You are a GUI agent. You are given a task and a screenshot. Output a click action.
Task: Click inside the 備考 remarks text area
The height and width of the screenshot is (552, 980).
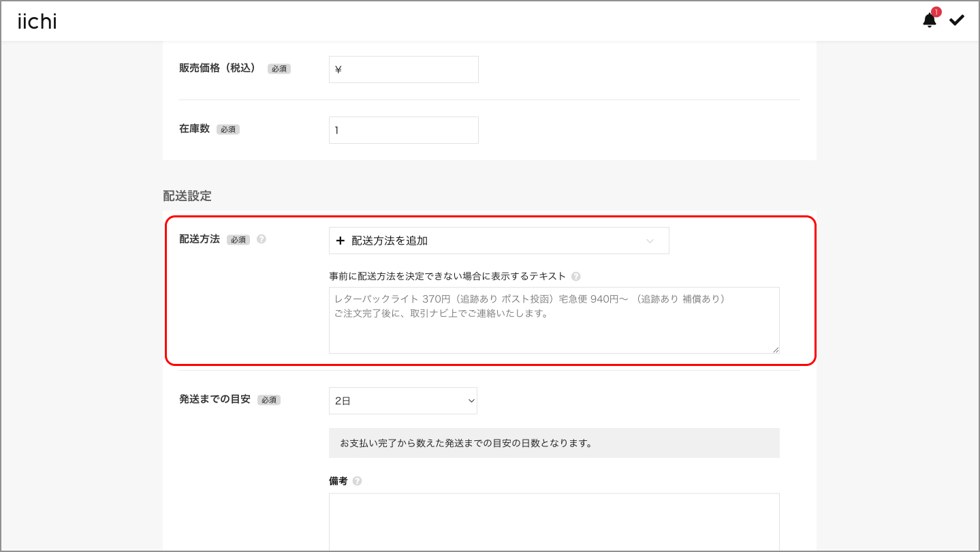pos(554,522)
